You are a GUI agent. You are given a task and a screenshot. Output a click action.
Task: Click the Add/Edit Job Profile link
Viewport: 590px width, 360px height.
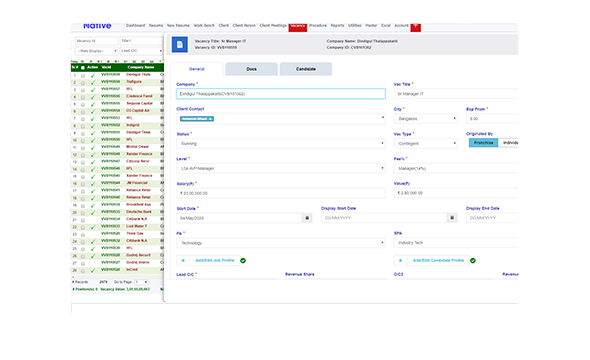click(215, 260)
